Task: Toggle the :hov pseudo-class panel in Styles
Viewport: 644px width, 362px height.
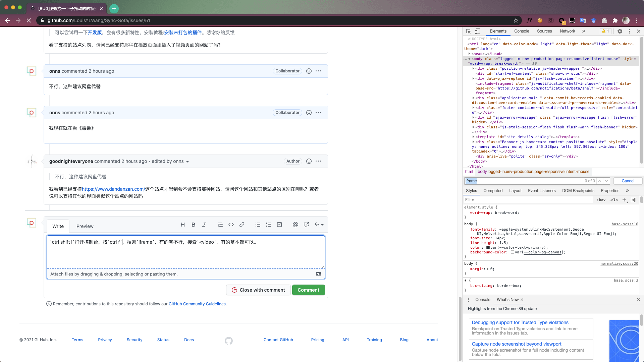Action: (601, 200)
